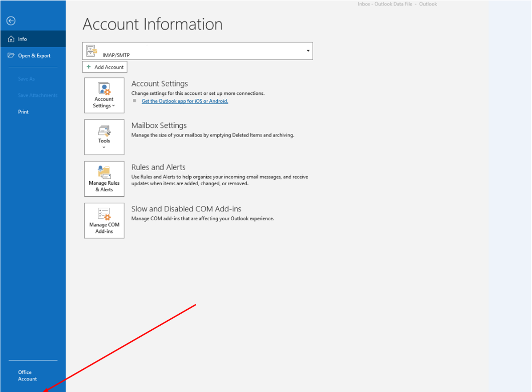The image size is (532, 392).
Task: Click the green plus icon on Add Account
Action: (x=89, y=67)
